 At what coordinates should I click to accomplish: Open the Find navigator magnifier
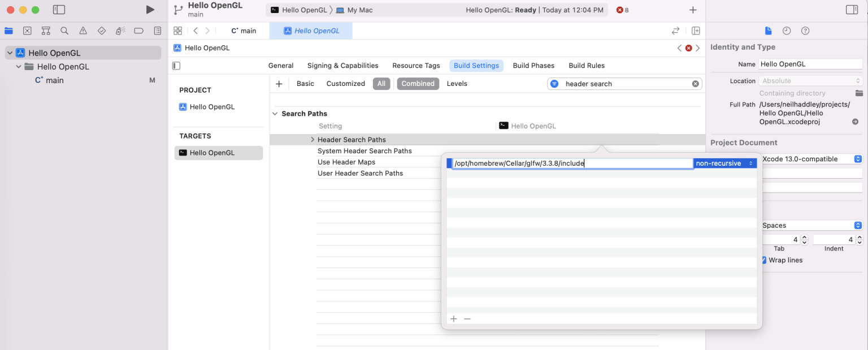pos(64,31)
